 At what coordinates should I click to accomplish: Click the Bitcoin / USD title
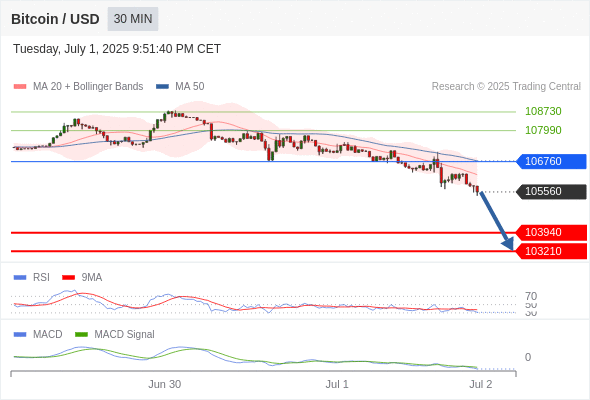click(55, 19)
